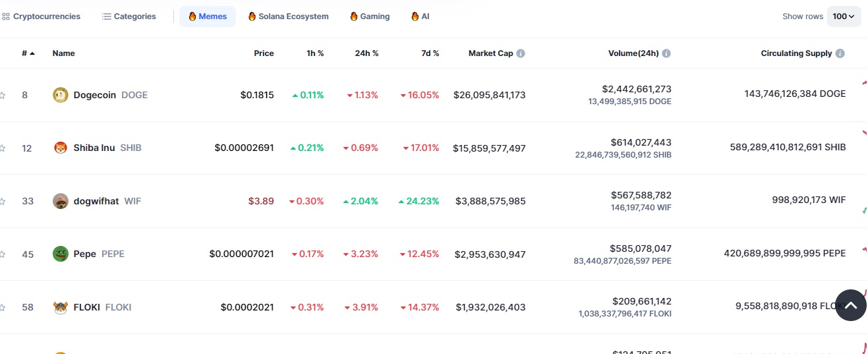
Task: Open the Show rows 100 dropdown
Action: tap(844, 16)
